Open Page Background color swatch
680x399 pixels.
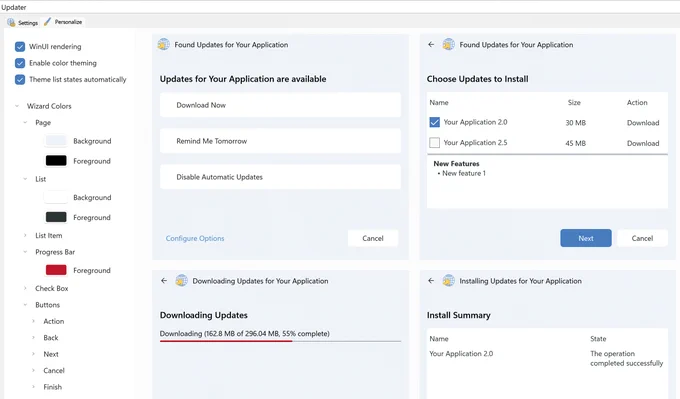[x=56, y=141]
